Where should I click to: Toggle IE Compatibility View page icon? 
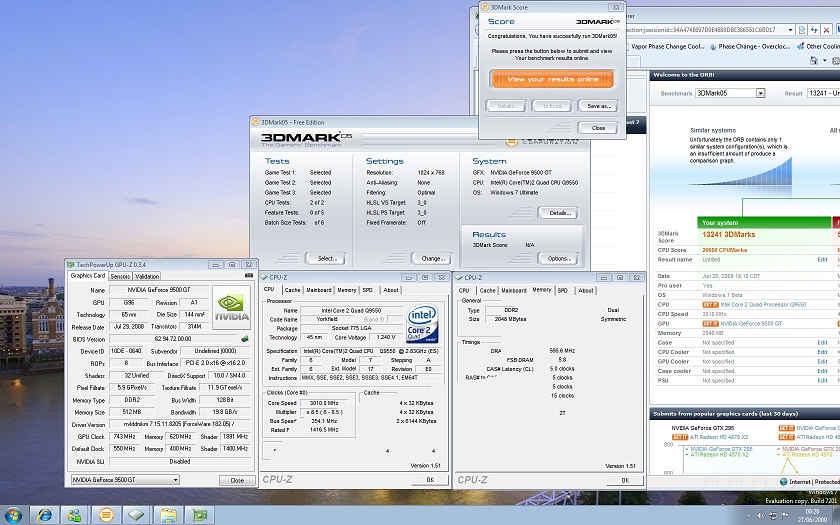point(802,30)
